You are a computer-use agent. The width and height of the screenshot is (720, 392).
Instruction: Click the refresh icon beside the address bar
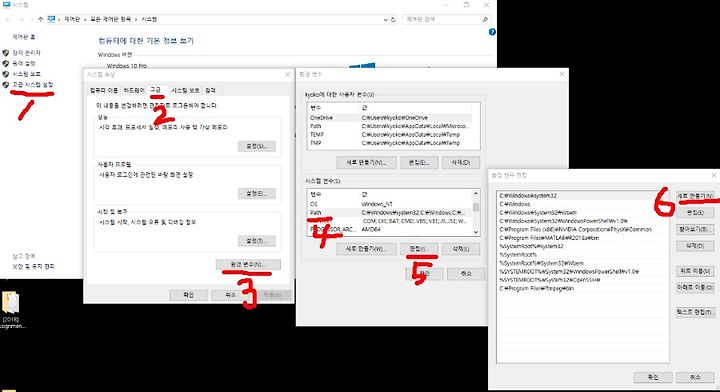pyautogui.click(x=393, y=19)
